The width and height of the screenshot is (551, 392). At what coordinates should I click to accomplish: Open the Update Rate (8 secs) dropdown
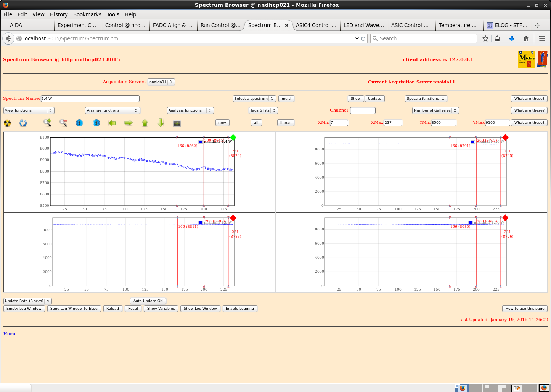[27, 301]
